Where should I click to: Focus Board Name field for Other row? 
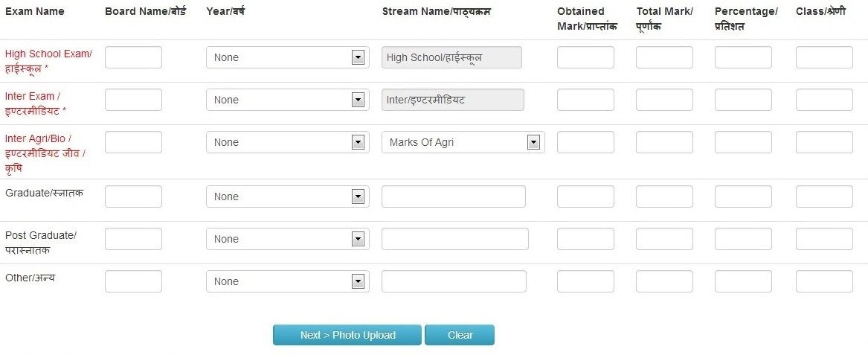click(x=133, y=281)
